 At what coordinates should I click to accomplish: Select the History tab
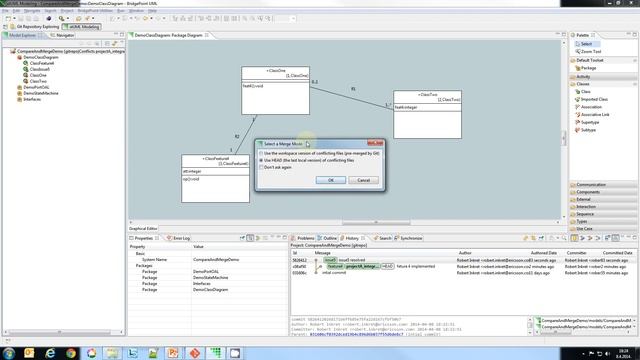(x=352, y=238)
